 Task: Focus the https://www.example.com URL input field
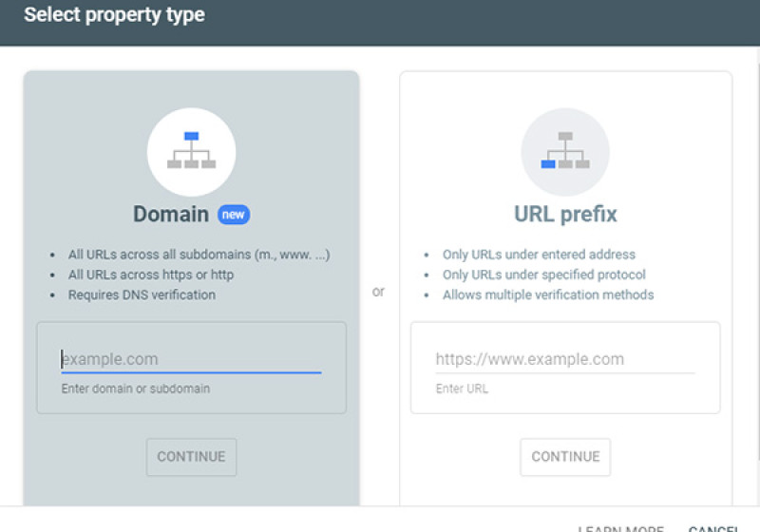pyautogui.click(x=565, y=359)
